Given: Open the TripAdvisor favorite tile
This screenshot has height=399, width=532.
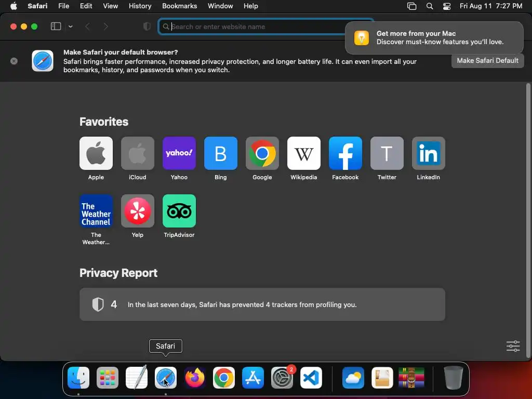Looking at the screenshot, I should coord(179,211).
